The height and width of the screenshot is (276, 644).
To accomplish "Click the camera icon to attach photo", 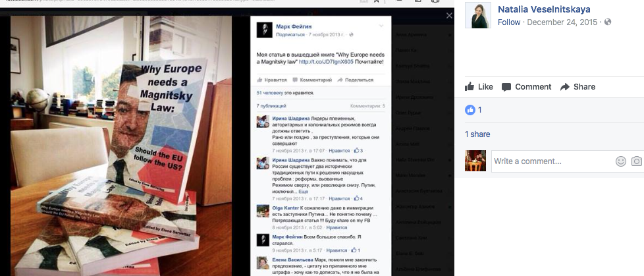I will (x=637, y=161).
